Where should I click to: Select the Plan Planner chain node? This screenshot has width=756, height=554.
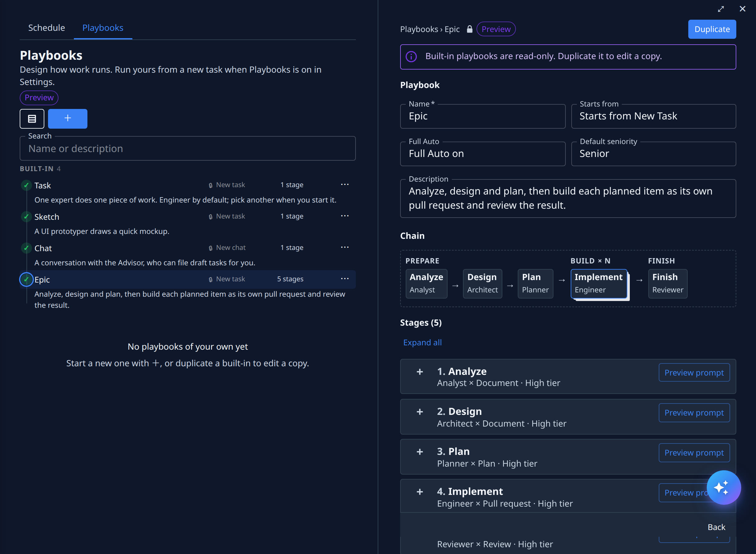click(x=535, y=283)
